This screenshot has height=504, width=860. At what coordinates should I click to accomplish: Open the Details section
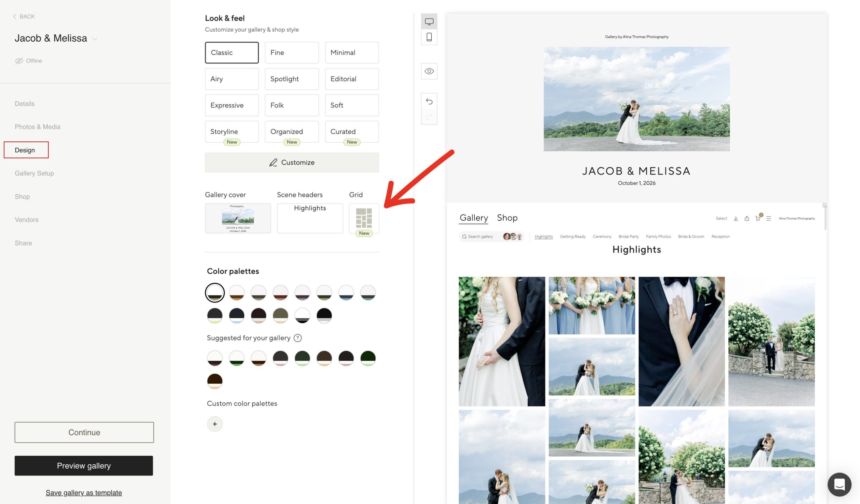(x=25, y=104)
